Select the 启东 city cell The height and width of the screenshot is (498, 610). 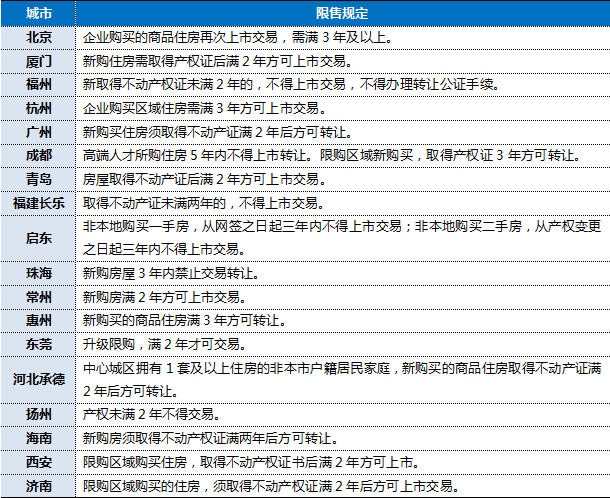[39, 238]
